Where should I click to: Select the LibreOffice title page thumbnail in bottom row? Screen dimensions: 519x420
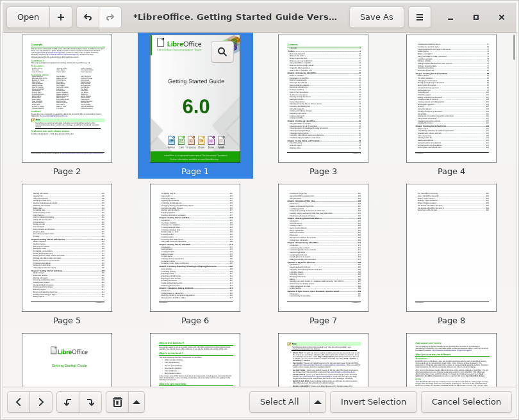pos(67,360)
